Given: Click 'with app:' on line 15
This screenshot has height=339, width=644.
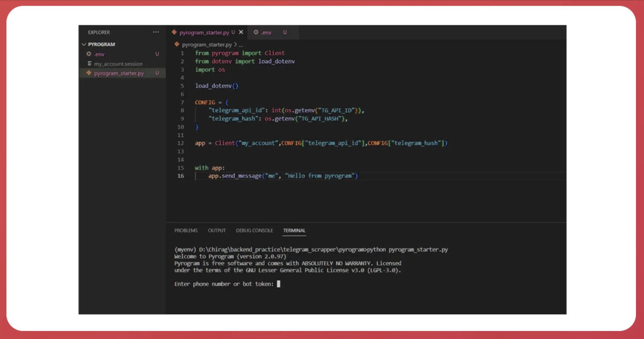Looking at the screenshot, I should pyautogui.click(x=210, y=168).
